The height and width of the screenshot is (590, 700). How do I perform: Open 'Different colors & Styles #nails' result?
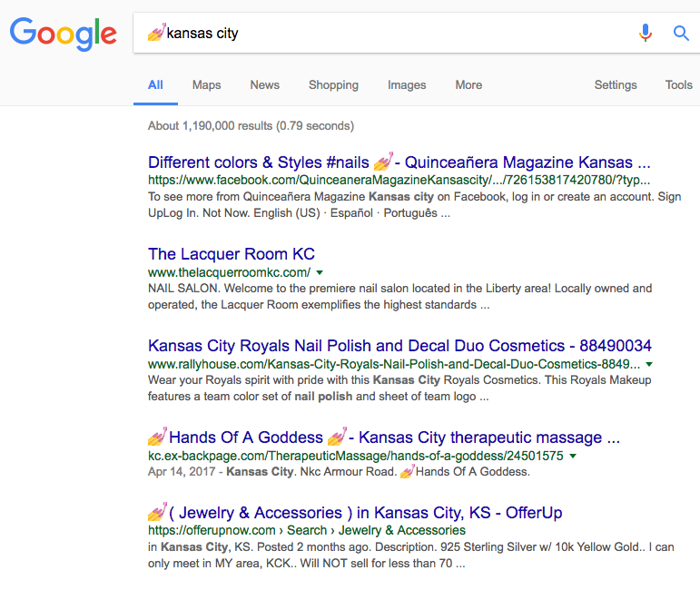[x=399, y=162]
